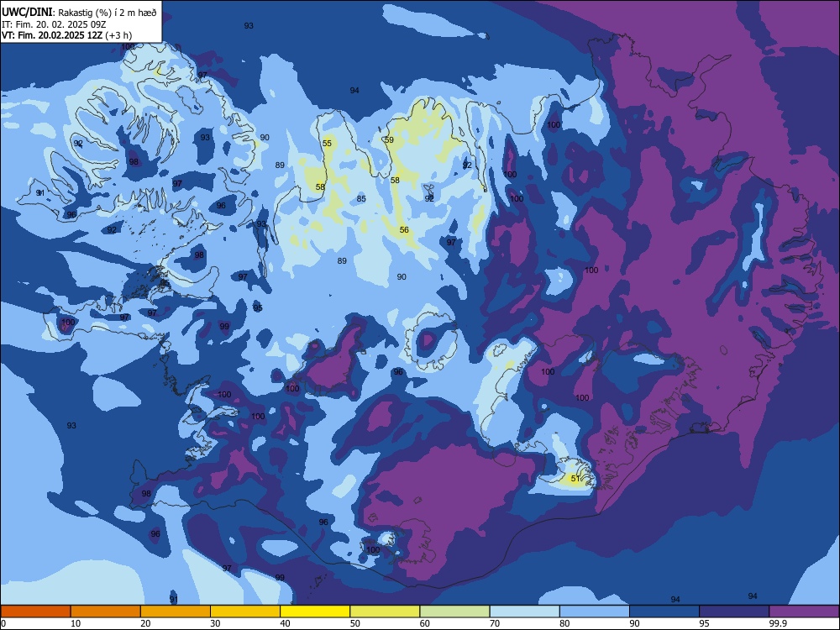Select the low value '51' in the yellow patch
840x630 pixels.
click(575, 479)
